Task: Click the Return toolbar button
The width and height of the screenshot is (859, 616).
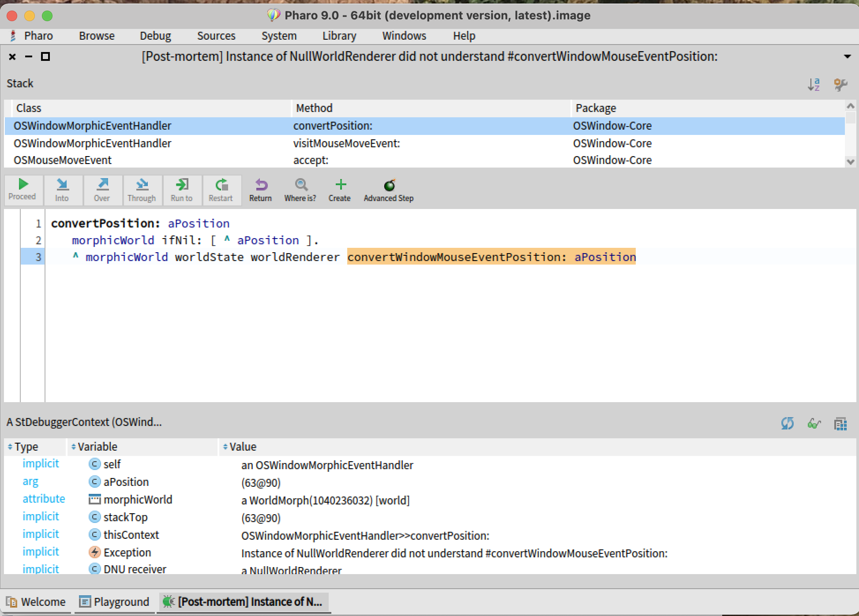Action: (261, 190)
